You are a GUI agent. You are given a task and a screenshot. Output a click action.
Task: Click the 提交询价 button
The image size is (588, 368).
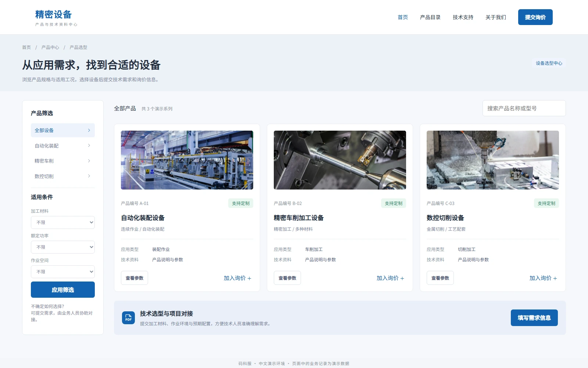pyautogui.click(x=535, y=17)
